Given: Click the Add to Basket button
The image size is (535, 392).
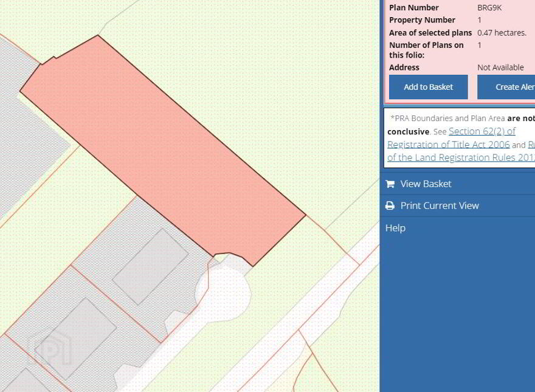Looking at the screenshot, I should click(x=428, y=87).
